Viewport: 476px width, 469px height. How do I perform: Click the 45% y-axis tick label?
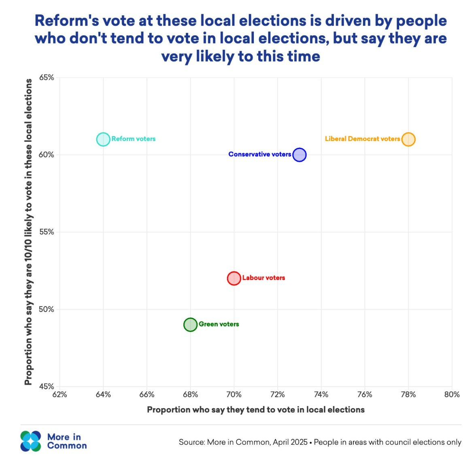[x=47, y=386]
